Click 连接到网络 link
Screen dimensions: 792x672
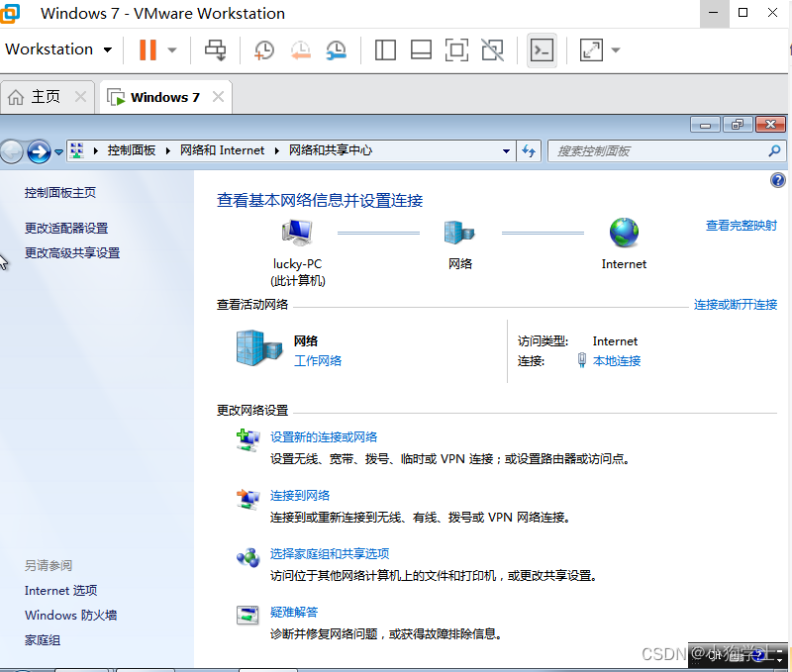pyautogui.click(x=300, y=495)
